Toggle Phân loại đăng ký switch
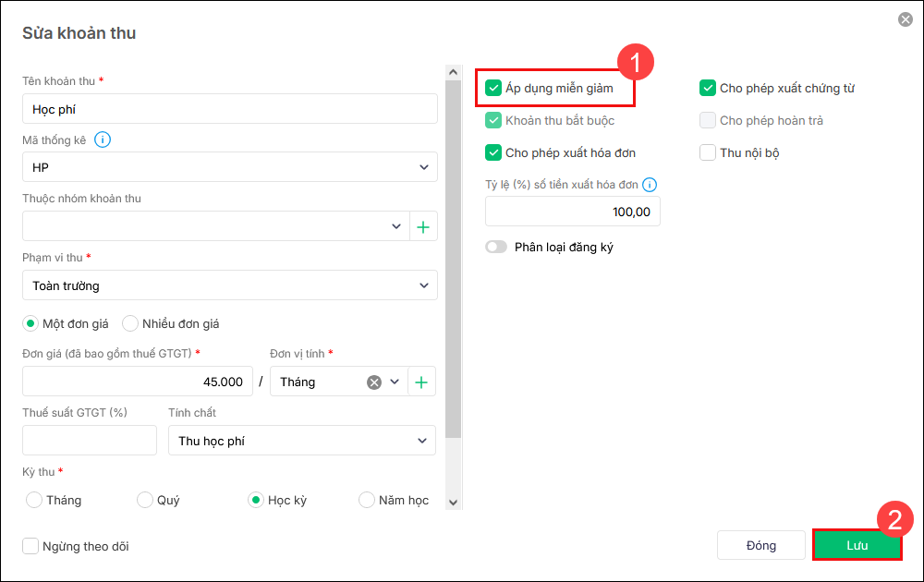924x582 pixels. coord(497,247)
